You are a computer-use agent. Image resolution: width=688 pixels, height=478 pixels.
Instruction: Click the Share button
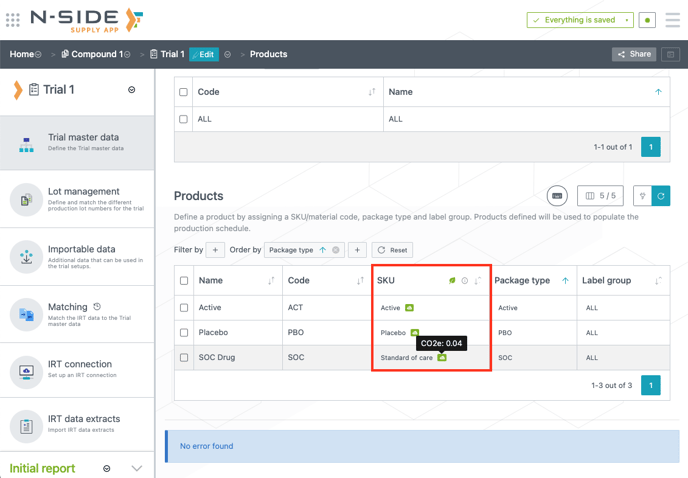[634, 54]
